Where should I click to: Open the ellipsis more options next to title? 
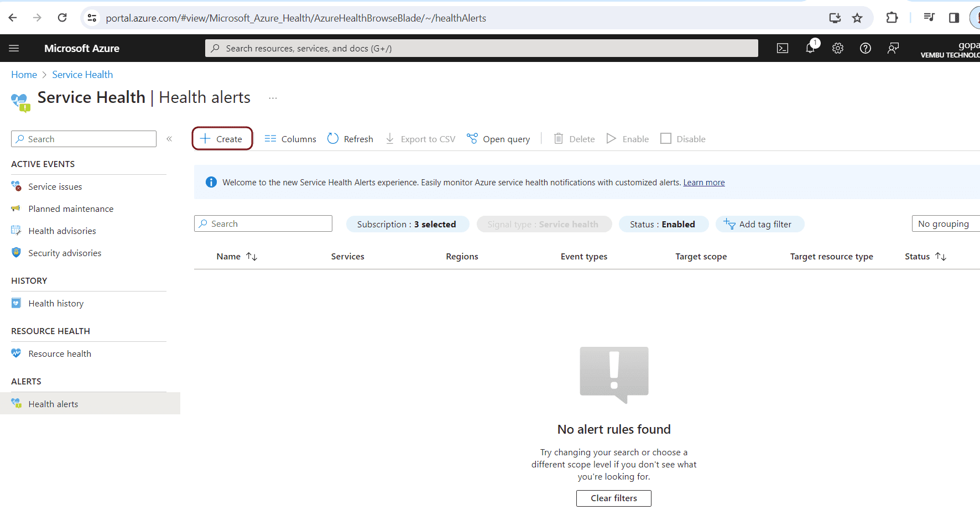coord(273,98)
